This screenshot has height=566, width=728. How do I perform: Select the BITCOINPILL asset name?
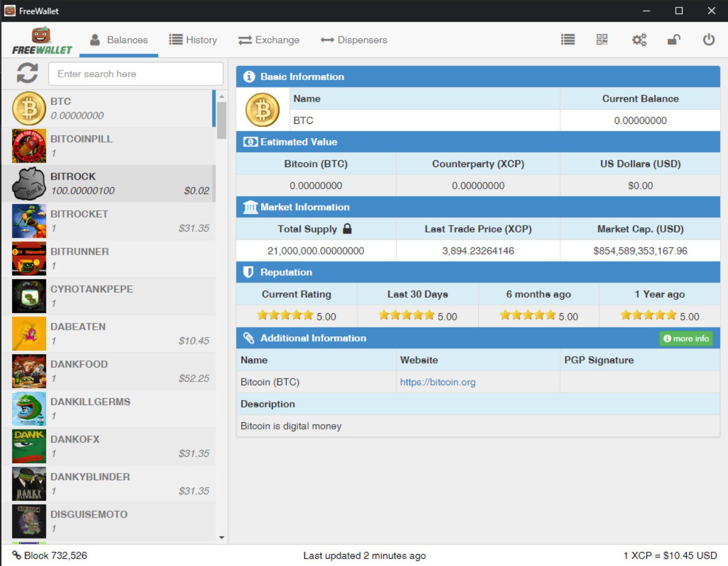[x=81, y=139]
